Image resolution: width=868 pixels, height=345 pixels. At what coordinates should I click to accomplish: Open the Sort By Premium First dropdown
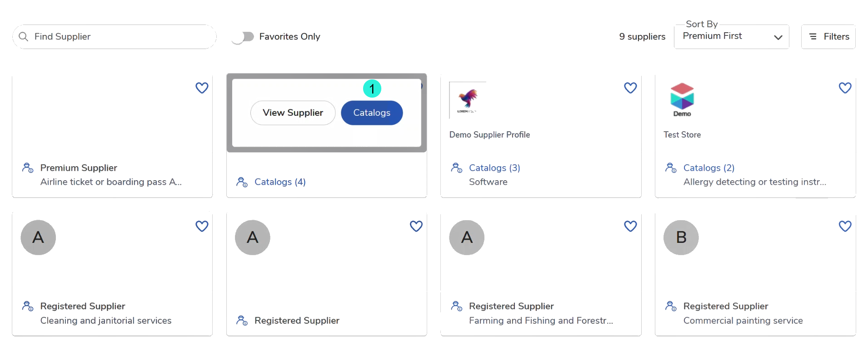(731, 37)
